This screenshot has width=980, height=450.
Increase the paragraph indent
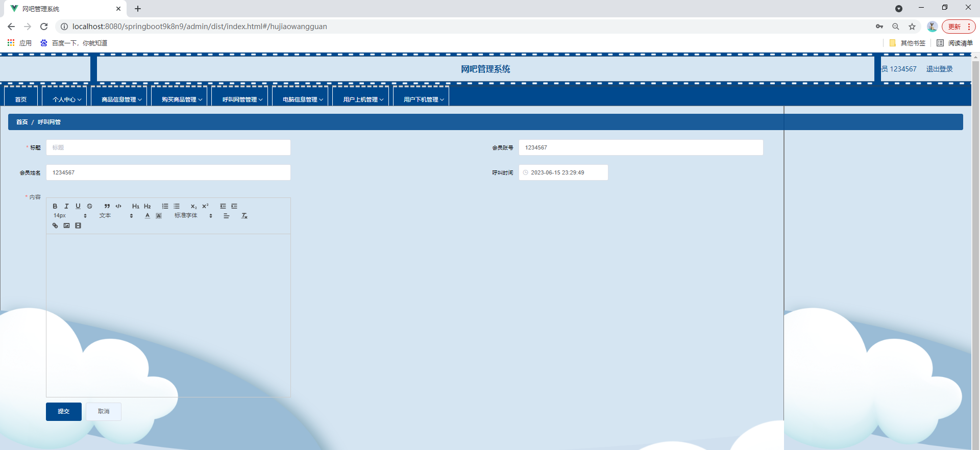click(234, 206)
